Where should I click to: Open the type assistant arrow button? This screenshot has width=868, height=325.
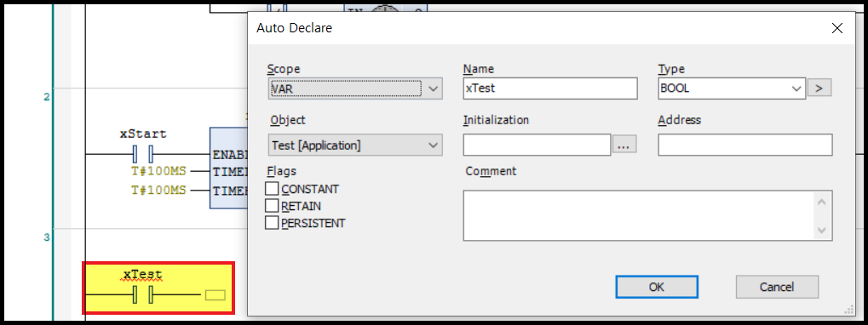819,88
